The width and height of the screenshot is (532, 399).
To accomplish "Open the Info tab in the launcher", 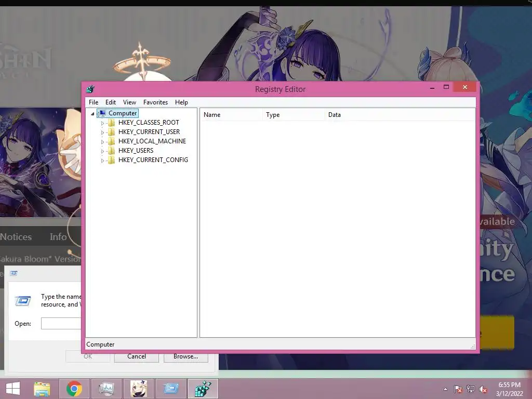I will pyautogui.click(x=58, y=237).
